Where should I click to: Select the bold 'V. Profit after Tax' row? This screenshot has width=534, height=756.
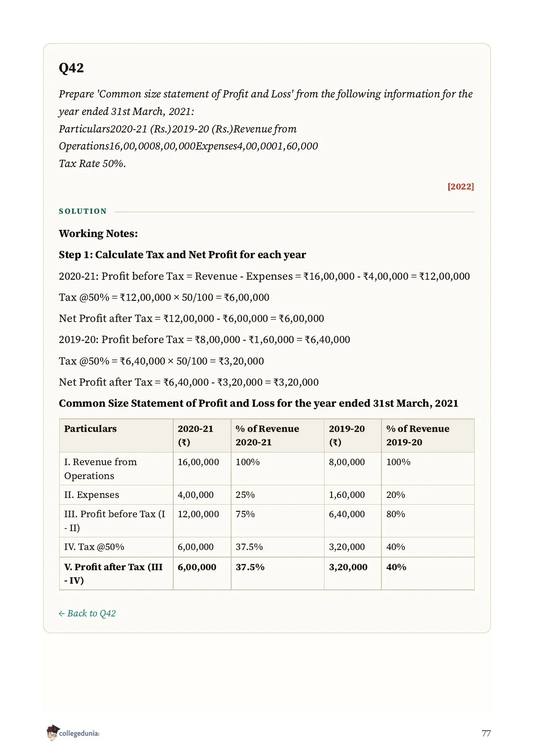(x=267, y=573)
